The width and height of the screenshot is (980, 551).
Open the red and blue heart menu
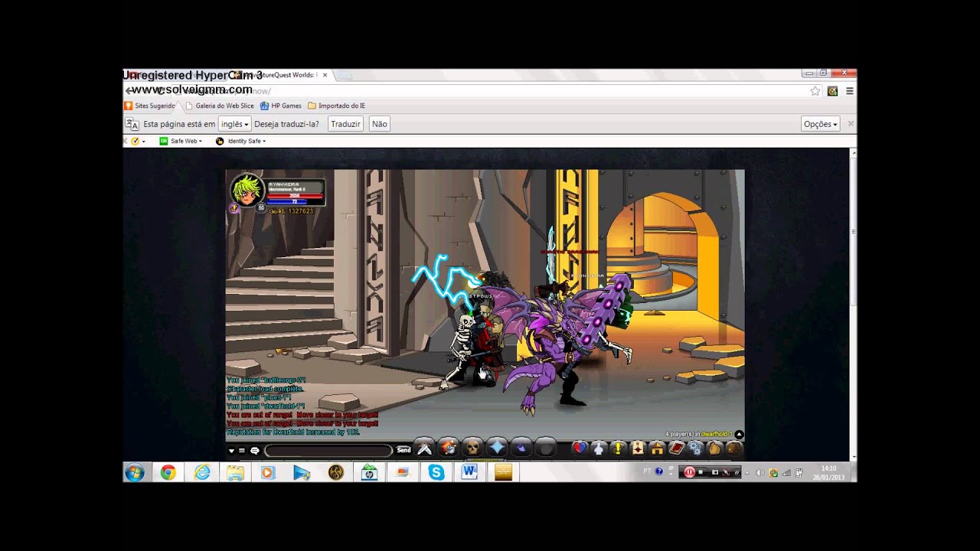point(580,448)
